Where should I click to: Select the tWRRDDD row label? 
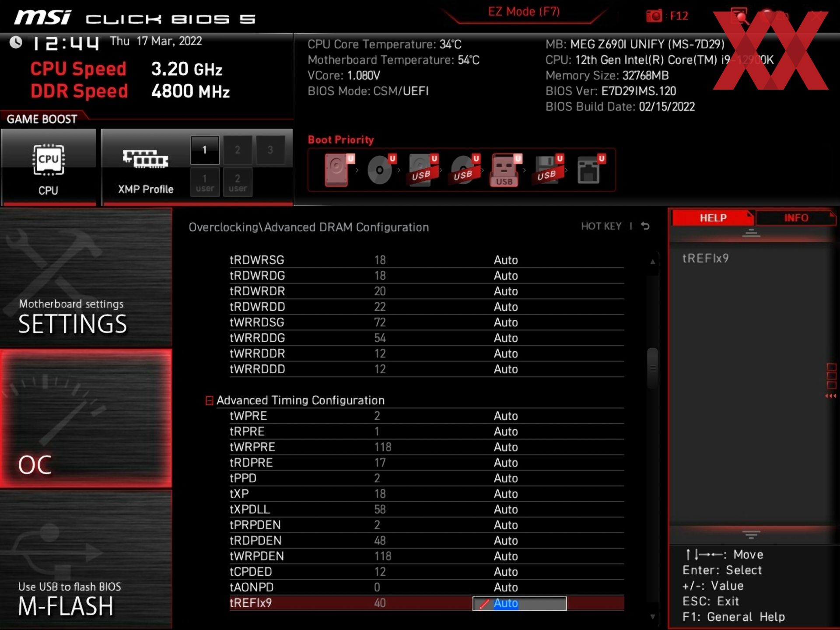click(257, 369)
